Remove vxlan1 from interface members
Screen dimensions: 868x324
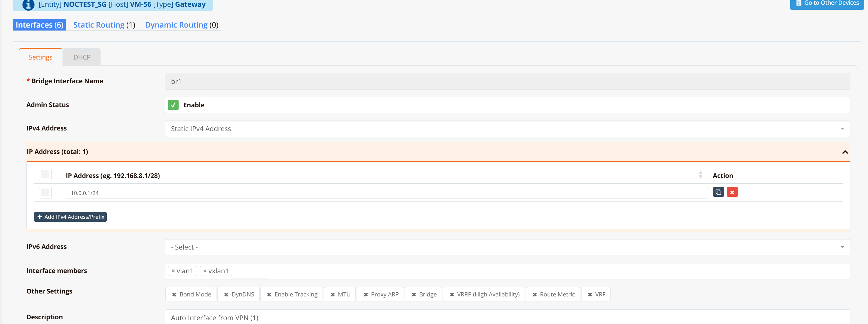(x=205, y=271)
